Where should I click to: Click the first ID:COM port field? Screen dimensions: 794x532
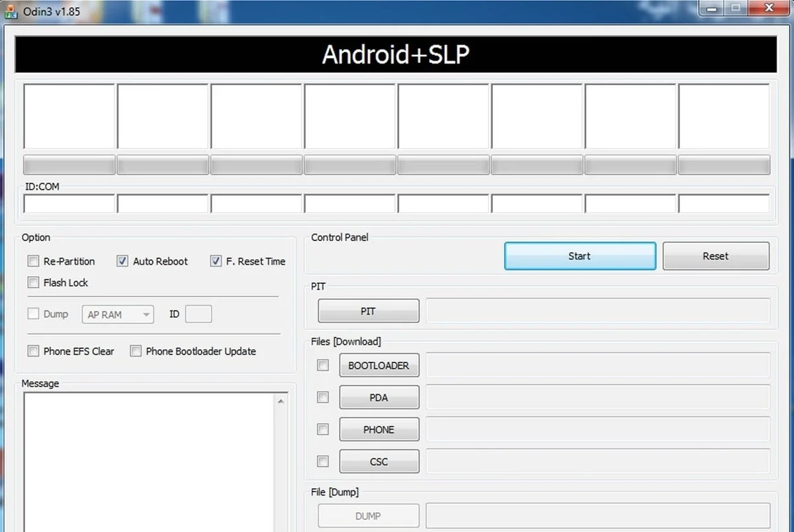69,204
